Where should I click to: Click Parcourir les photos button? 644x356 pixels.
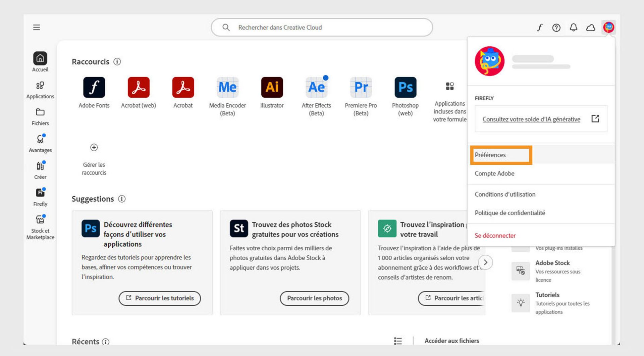314,298
